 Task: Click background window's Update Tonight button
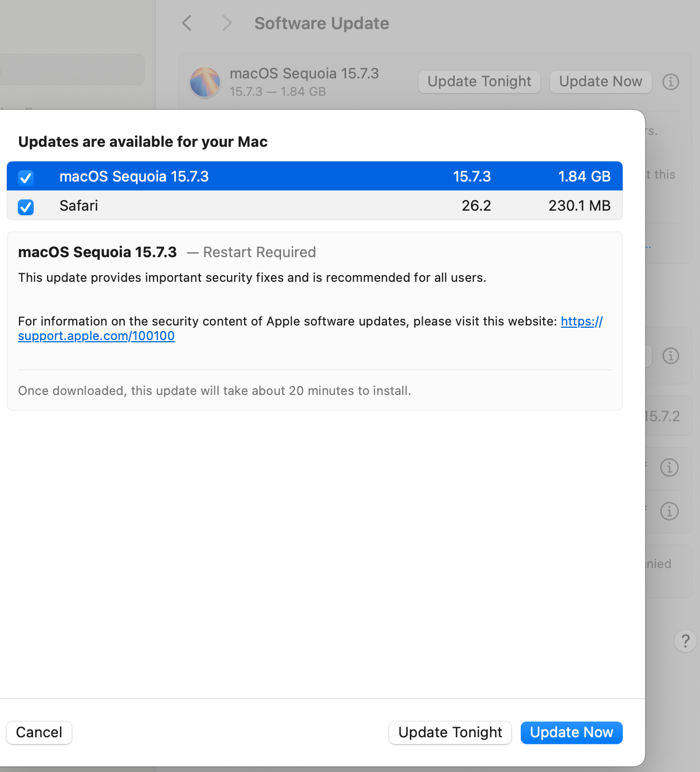coord(479,82)
